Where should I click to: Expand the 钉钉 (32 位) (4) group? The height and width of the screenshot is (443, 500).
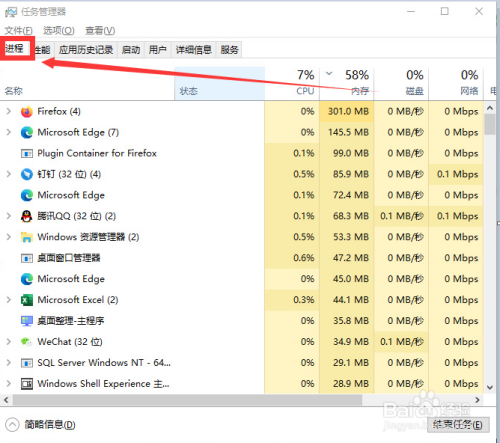pyautogui.click(x=9, y=174)
